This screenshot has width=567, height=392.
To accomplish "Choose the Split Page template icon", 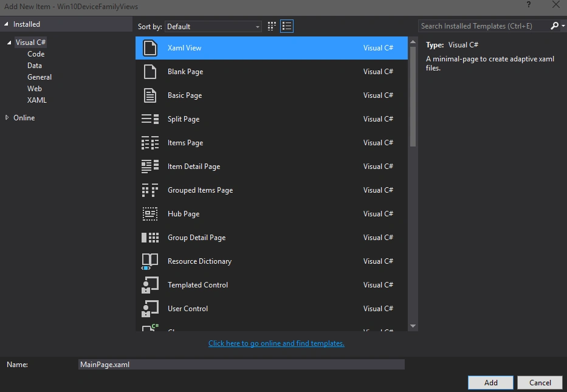I will [x=149, y=119].
